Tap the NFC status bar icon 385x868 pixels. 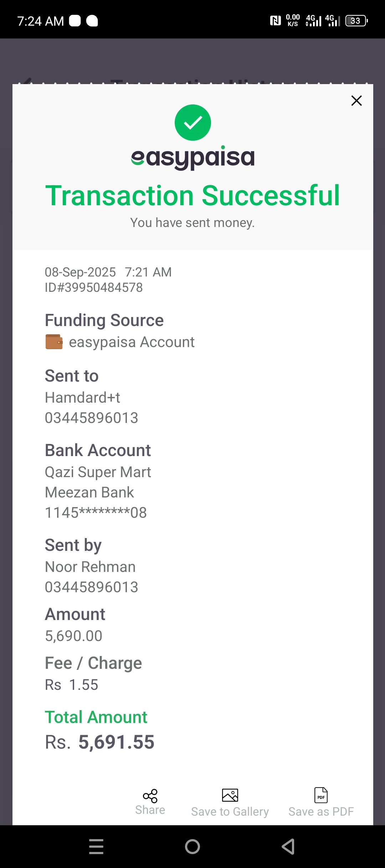tap(275, 21)
